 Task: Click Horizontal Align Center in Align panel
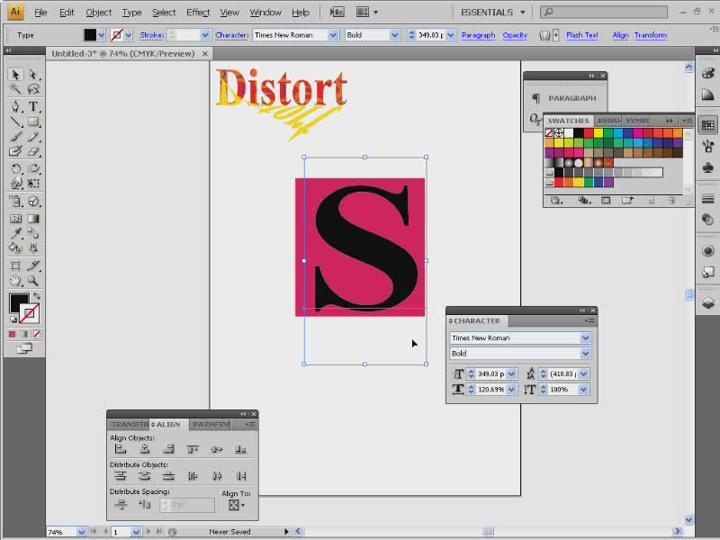145,450
